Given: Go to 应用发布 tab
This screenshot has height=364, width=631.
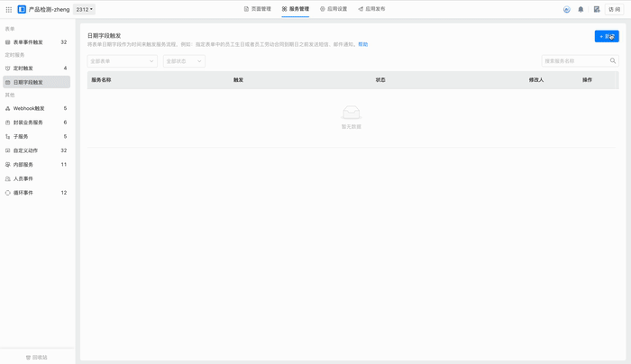Looking at the screenshot, I should tap(371, 9).
